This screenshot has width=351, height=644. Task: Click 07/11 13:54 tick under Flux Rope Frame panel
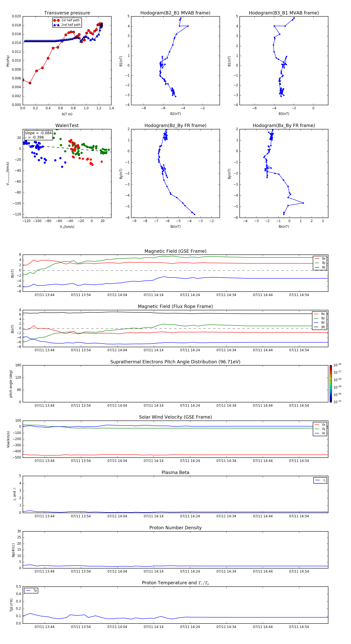tap(81, 350)
